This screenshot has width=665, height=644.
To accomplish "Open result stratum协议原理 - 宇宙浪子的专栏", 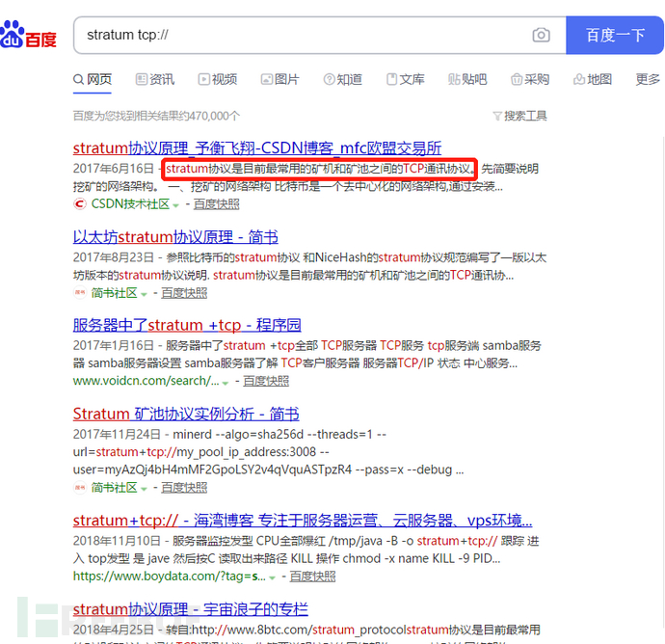I will 191,609.
